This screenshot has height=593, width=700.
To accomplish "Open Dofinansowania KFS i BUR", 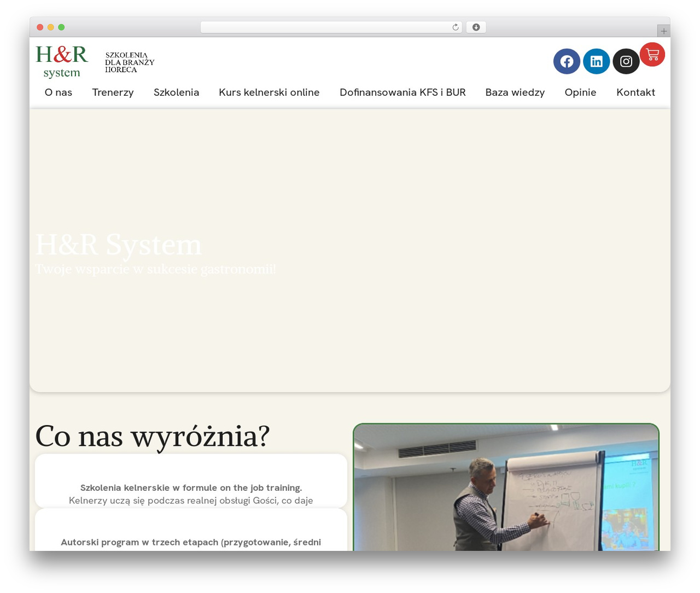I will pos(402,92).
